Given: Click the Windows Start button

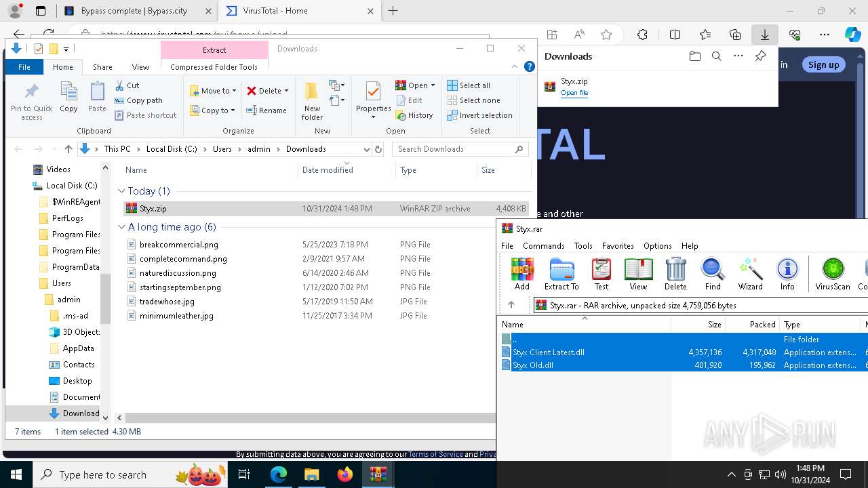Looking at the screenshot, I should 16,474.
